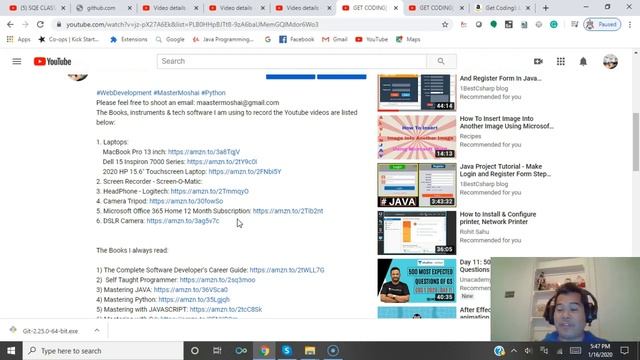Screen dimensions: 640x360
Task: Open File Explorer from the taskbar
Action: pyautogui.click(x=310, y=351)
